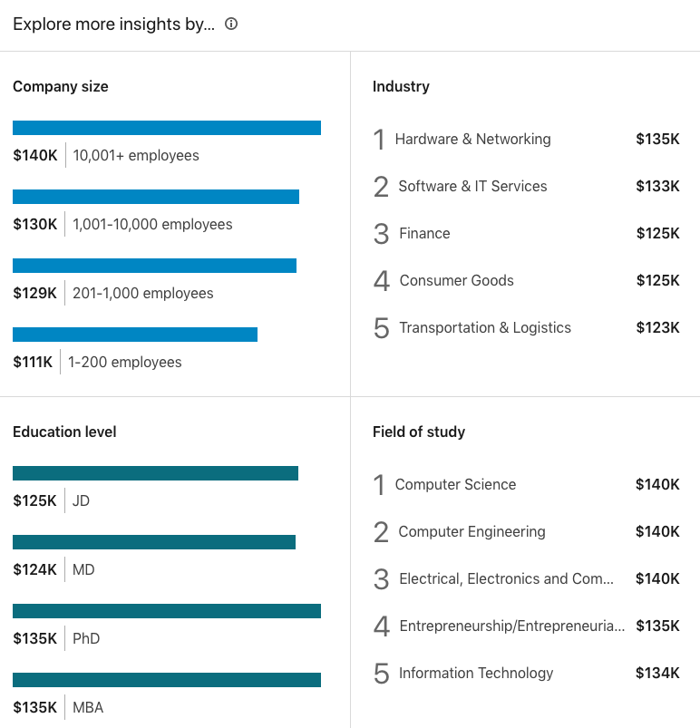Image resolution: width=700 pixels, height=728 pixels.
Task: Expand the truncated Electrical, Electronics entry
Action: tap(506, 578)
